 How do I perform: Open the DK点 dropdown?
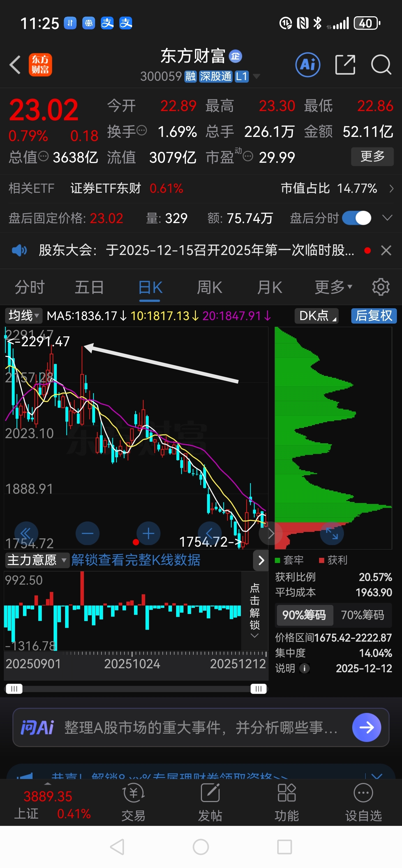(316, 316)
